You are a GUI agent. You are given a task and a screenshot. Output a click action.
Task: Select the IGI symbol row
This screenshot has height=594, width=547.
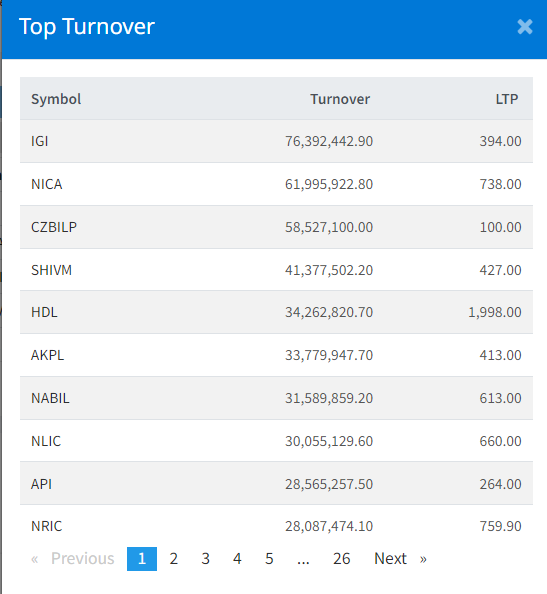(x=276, y=141)
